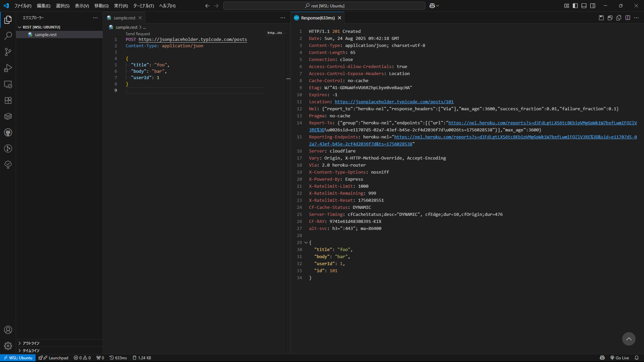Screen dimensions: 644x362
Task: Expand the タイムライン section
Action: click(x=31, y=350)
